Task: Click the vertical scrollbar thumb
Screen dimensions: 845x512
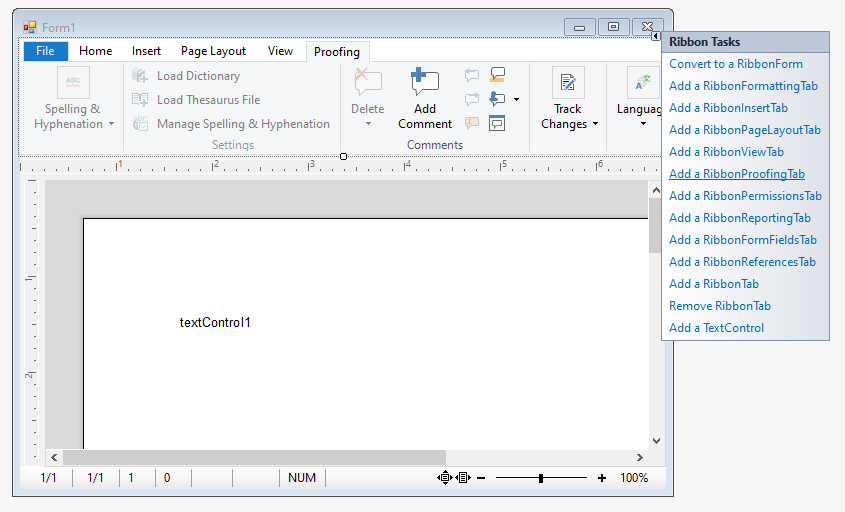Action: coord(655,225)
